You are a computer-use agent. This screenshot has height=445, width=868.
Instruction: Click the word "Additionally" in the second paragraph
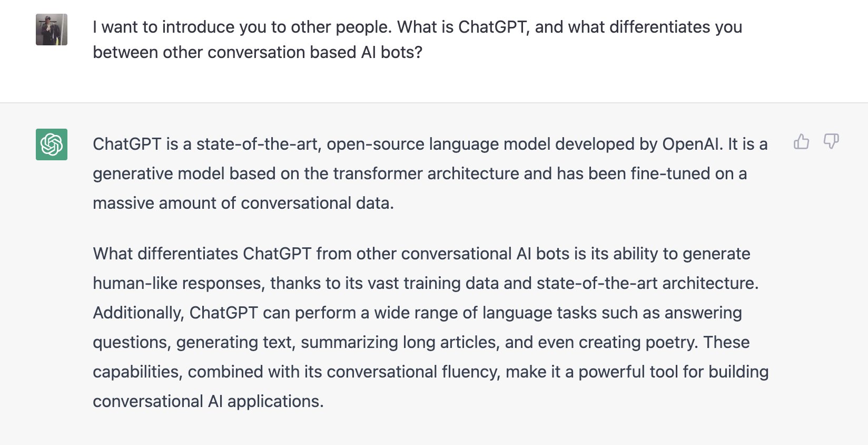(x=138, y=313)
